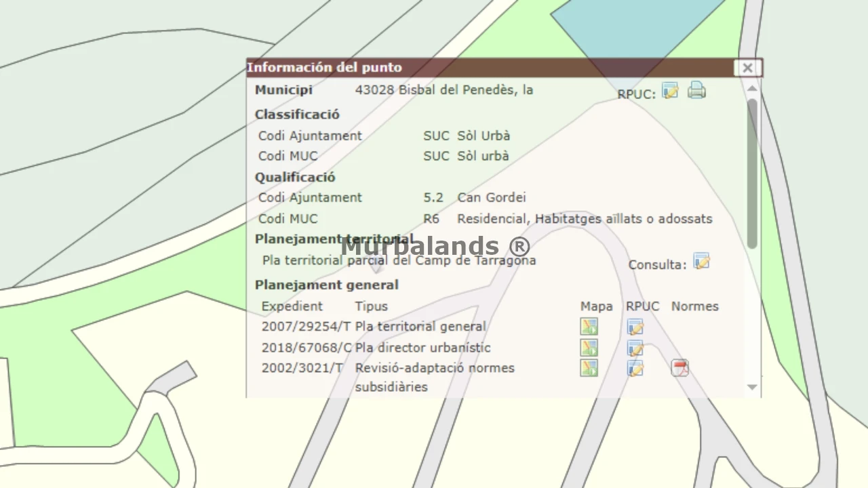The width and height of the screenshot is (868, 488).
Task: Open Mapa icon for Pla territorial general
Action: click(589, 327)
